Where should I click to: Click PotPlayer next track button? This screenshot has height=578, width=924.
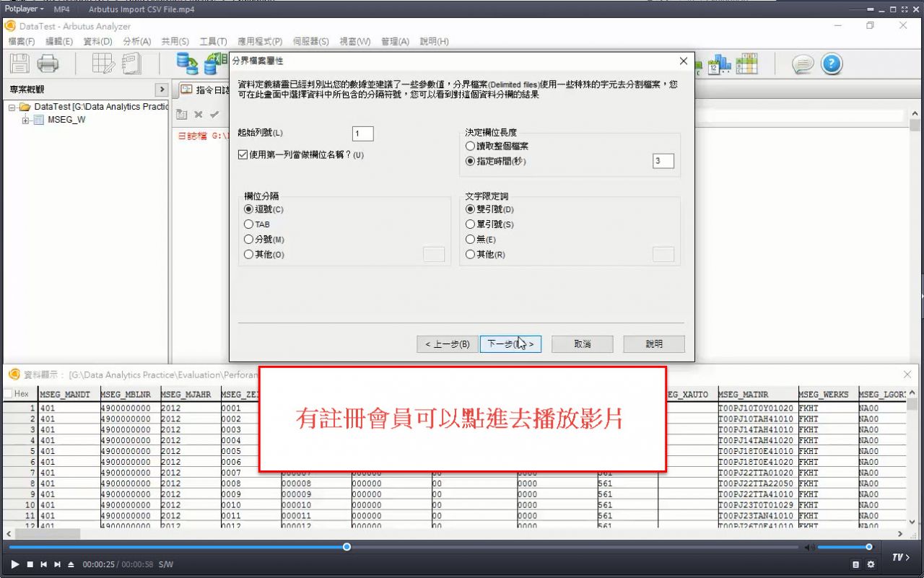point(57,564)
